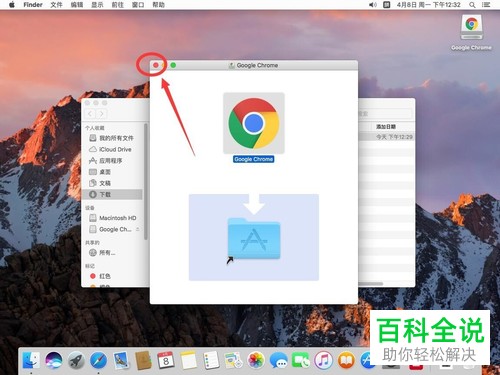Open Photos from the Dock
The height and width of the screenshot is (375, 500).
click(x=256, y=360)
